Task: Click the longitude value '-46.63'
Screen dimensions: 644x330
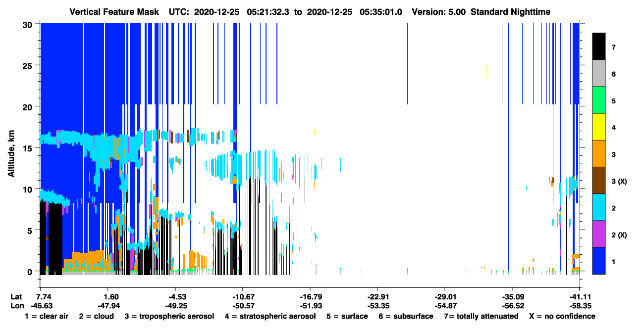Action: click(x=41, y=306)
